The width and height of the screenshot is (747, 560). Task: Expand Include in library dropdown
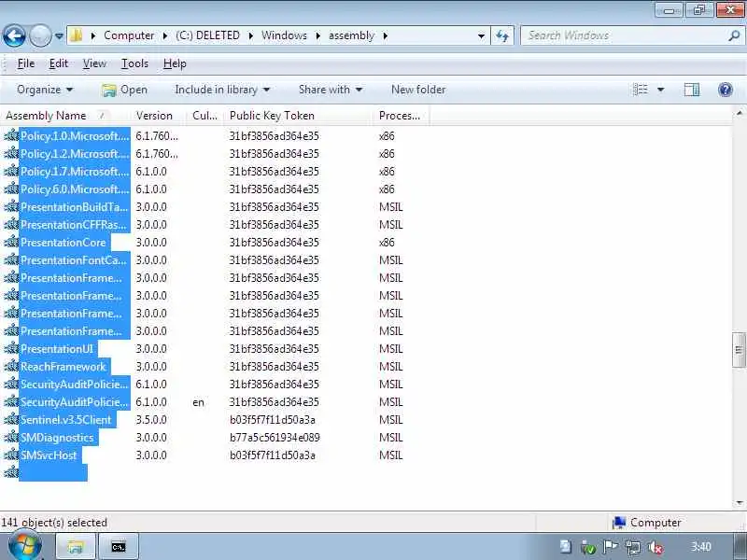tap(222, 90)
